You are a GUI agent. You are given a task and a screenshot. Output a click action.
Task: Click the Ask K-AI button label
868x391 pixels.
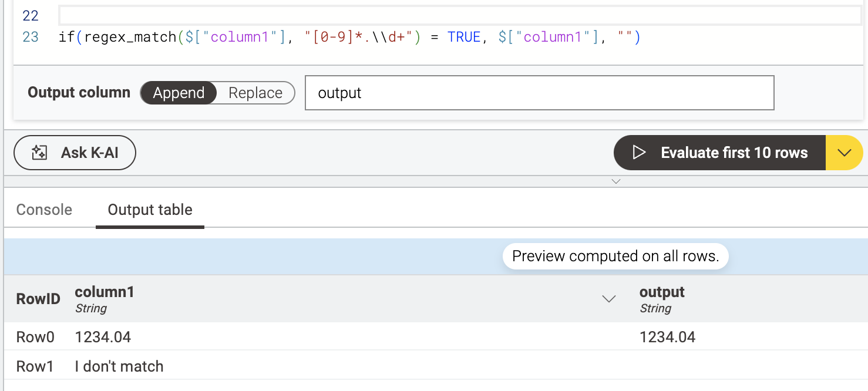pyautogui.click(x=90, y=153)
